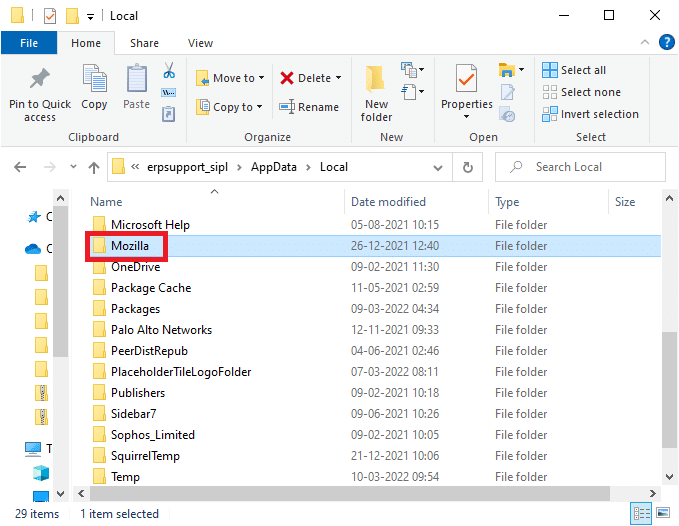Select the PlaceholderTileLogoFolder folder
The height and width of the screenshot is (526, 679).
(x=181, y=372)
